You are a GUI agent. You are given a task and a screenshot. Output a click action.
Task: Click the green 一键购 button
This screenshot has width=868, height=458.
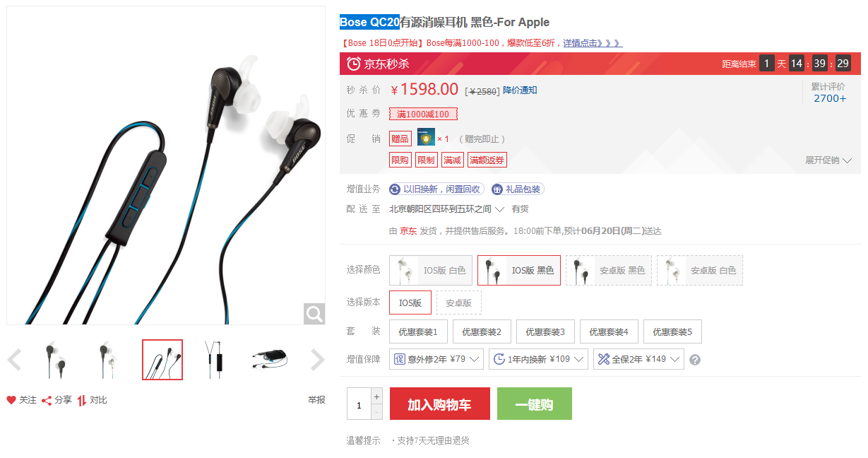(x=535, y=404)
